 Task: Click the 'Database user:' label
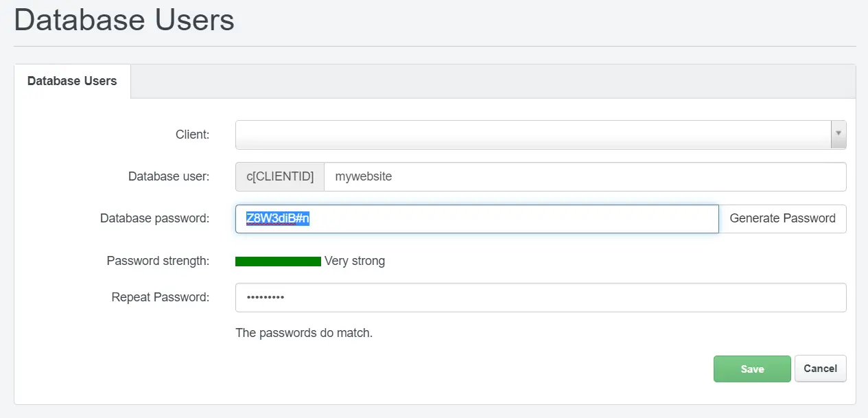coord(169,176)
